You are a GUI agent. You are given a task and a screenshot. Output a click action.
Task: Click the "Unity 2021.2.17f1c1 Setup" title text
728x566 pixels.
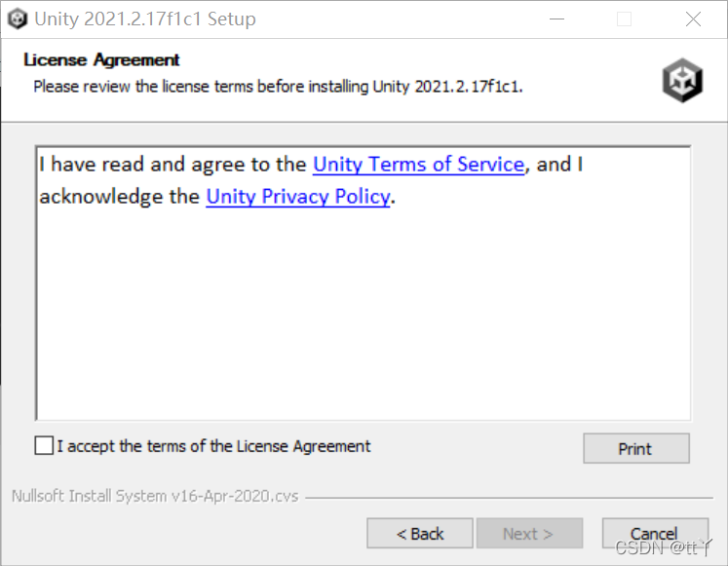[x=145, y=19]
